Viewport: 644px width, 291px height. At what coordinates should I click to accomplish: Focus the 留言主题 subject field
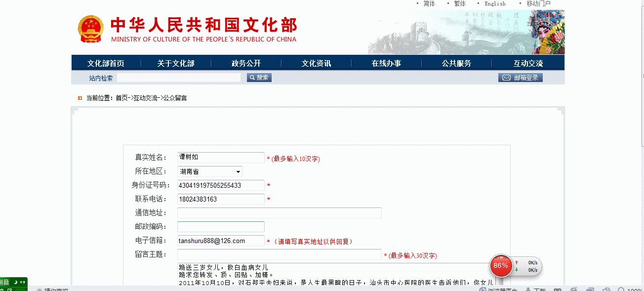tap(279, 254)
